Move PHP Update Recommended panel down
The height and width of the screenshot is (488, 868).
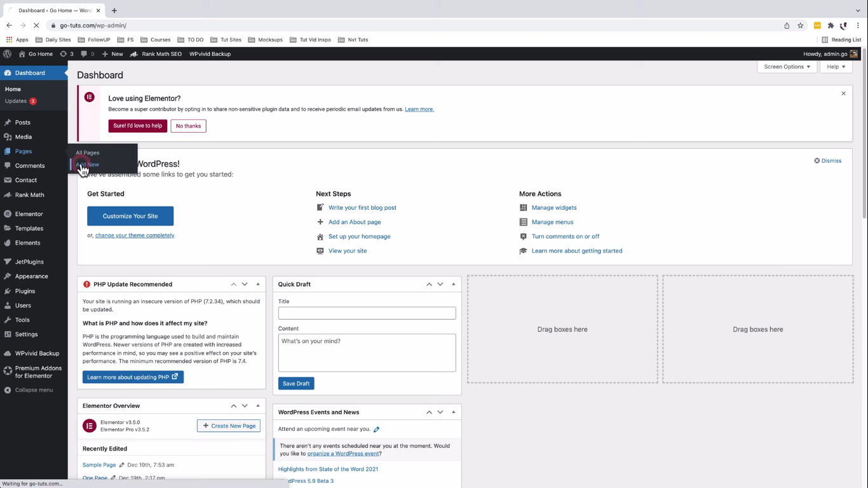coord(245,284)
